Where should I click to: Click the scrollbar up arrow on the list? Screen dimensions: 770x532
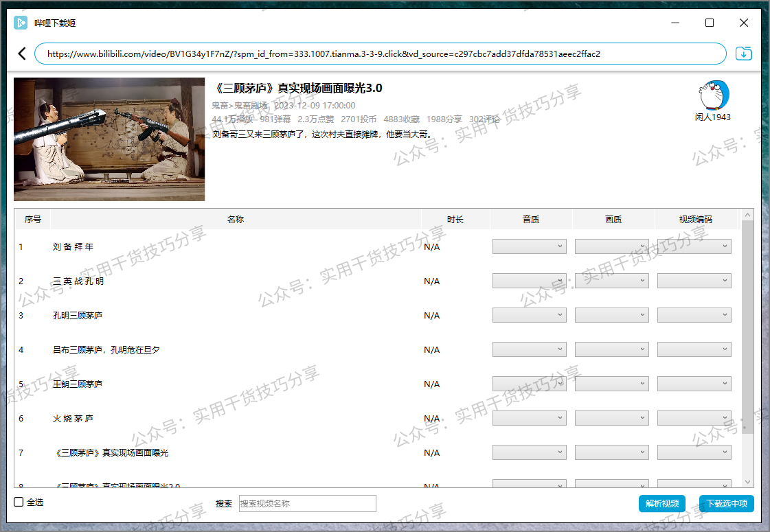[x=747, y=213]
